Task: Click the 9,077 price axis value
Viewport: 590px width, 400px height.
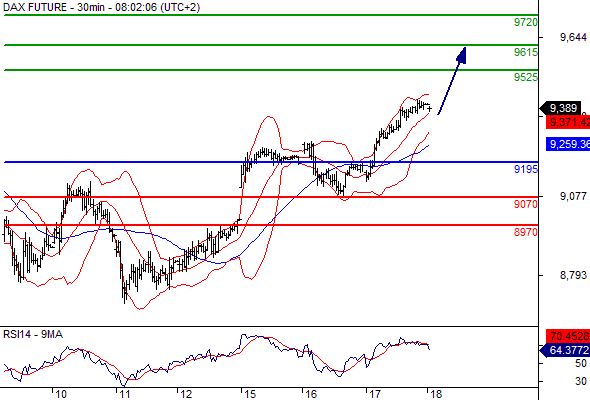Action: tap(573, 196)
